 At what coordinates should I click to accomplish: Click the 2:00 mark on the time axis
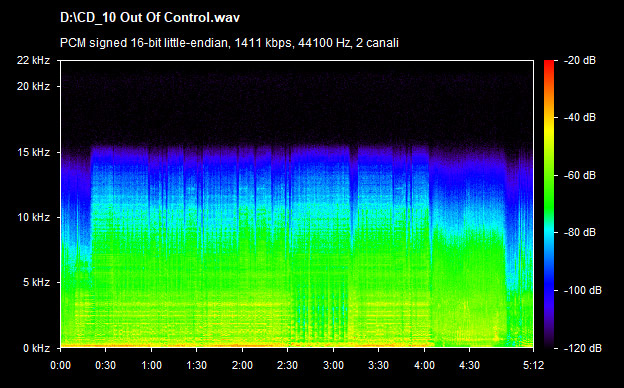pos(242,365)
